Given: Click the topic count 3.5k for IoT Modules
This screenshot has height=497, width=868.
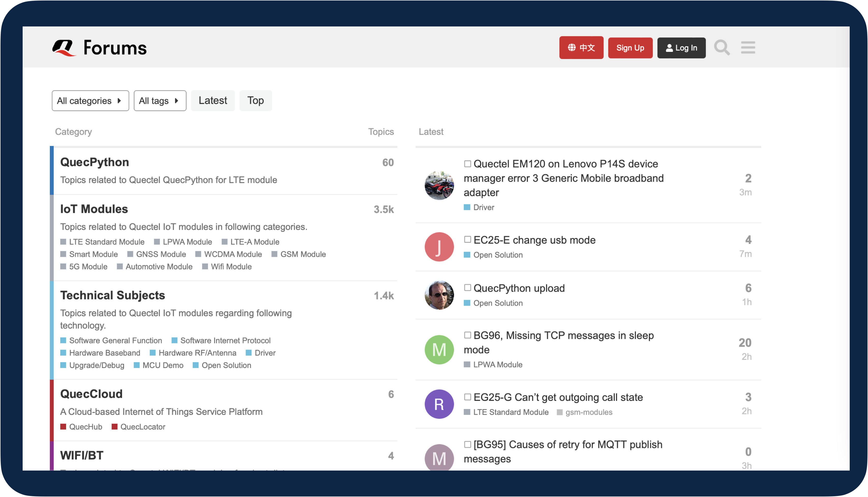Looking at the screenshot, I should tap(383, 209).
